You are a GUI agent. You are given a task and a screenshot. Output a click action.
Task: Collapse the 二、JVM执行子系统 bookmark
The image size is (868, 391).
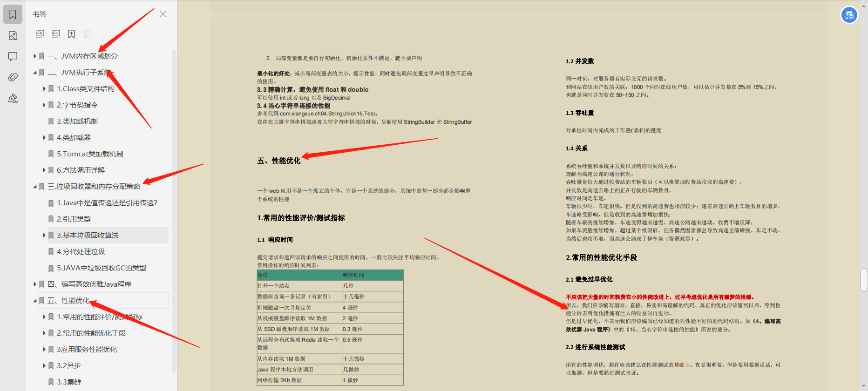(35, 73)
